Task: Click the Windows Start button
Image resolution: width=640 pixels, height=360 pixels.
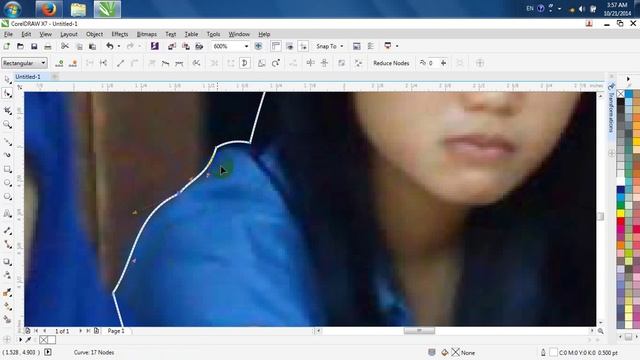Action: pyautogui.click(x=12, y=9)
